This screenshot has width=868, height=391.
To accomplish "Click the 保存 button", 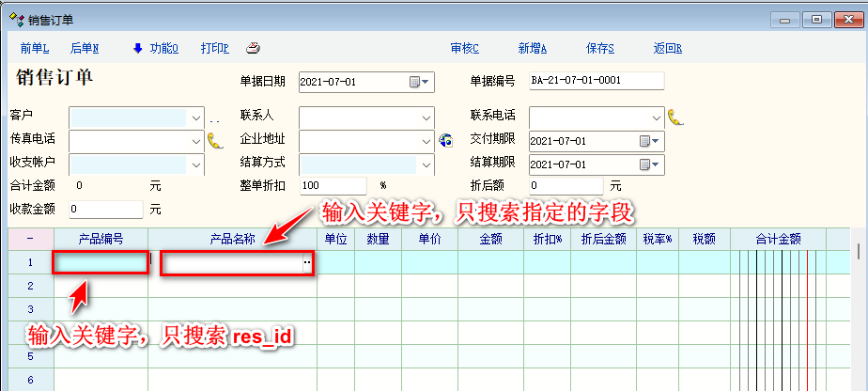I will 599,49.
